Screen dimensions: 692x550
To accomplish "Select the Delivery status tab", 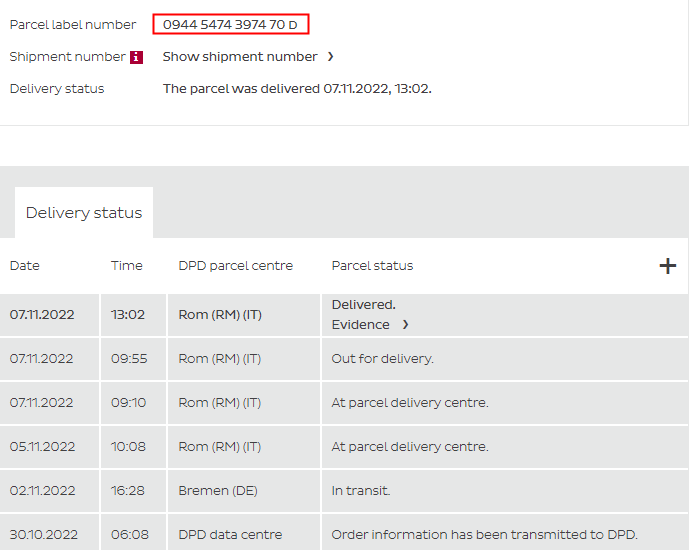I will pos(84,213).
